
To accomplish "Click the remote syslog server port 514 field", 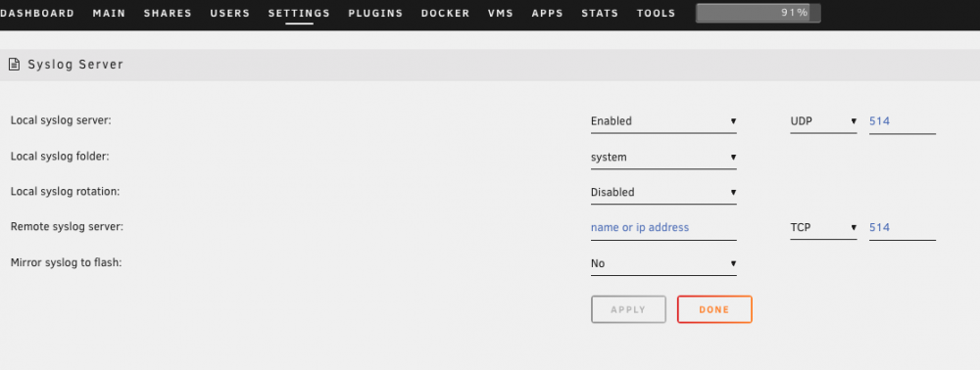I will [x=903, y=228].
